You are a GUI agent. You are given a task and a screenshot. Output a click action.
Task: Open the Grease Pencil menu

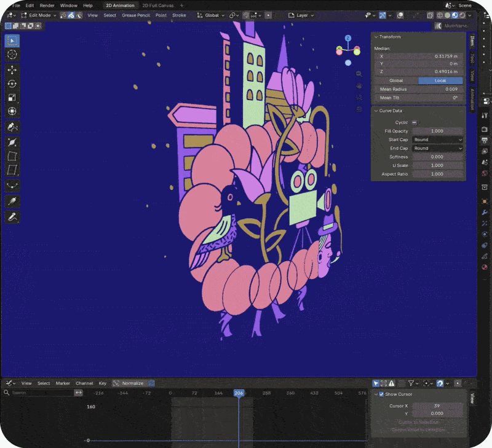(x=135, y=15)
